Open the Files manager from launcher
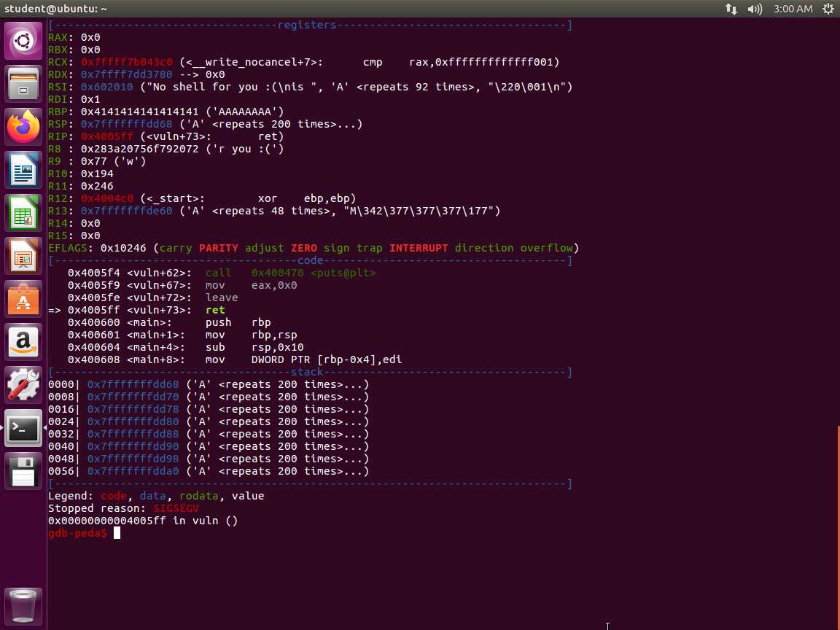This screenshot has height=630, width=840. pyautogui.click(x=23, y=84)
